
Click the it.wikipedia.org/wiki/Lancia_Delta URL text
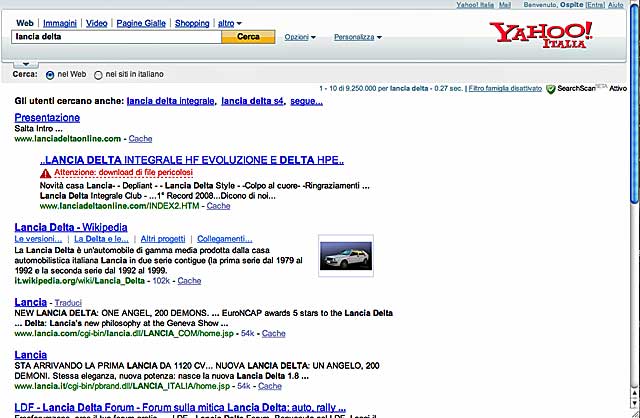[80, 281]
